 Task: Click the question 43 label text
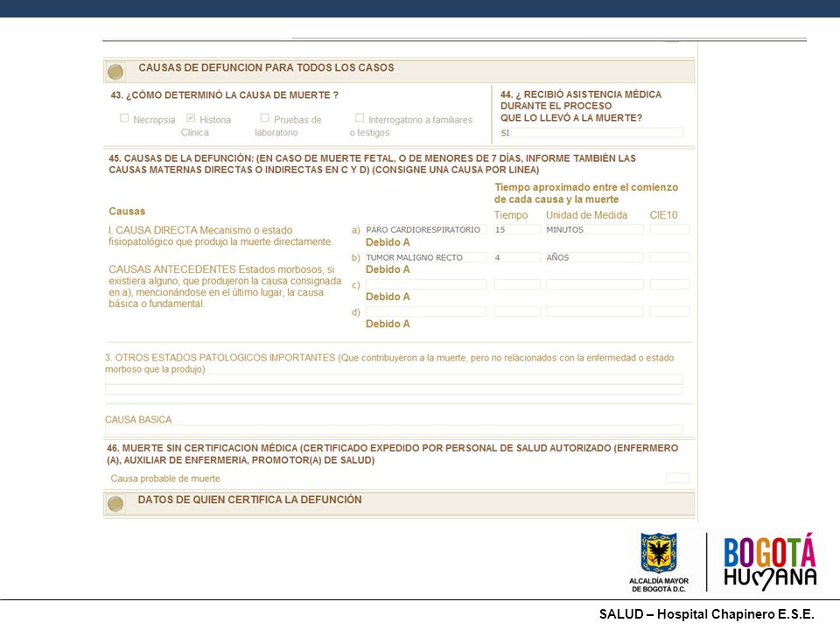225,95
